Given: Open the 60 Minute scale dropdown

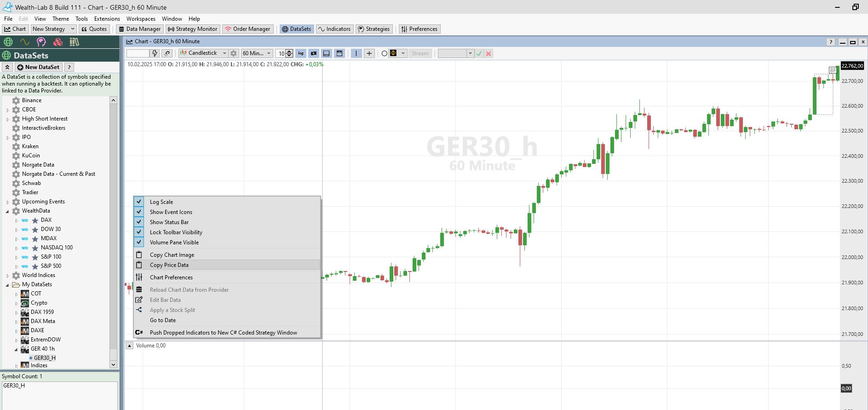Looking at the screenshot, I should (257, 53).
